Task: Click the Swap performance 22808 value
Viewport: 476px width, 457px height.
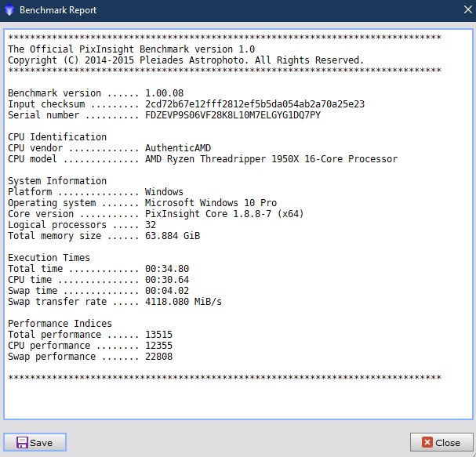Action: tap(158, 356)
